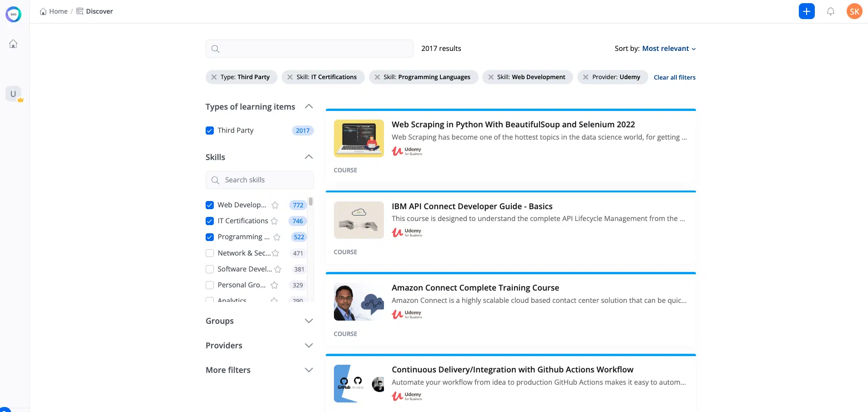Uncheck the IT Certifications skill checkbox
868x412 pixels.
(210, 221)
